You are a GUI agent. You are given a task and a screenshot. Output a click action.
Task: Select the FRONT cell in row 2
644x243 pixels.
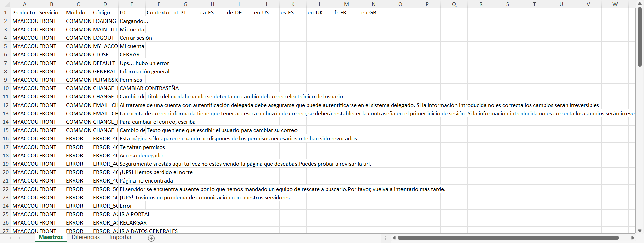point(52,21)
